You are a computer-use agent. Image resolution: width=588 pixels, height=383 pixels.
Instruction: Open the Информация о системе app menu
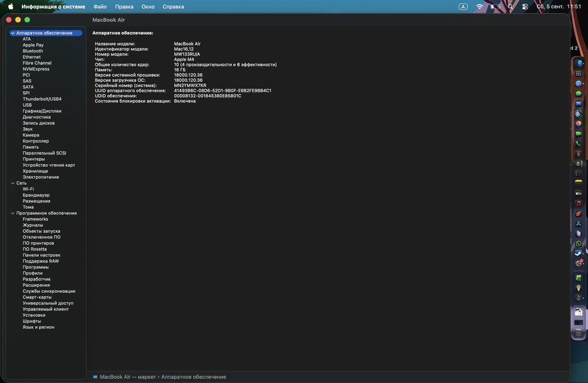54,6
